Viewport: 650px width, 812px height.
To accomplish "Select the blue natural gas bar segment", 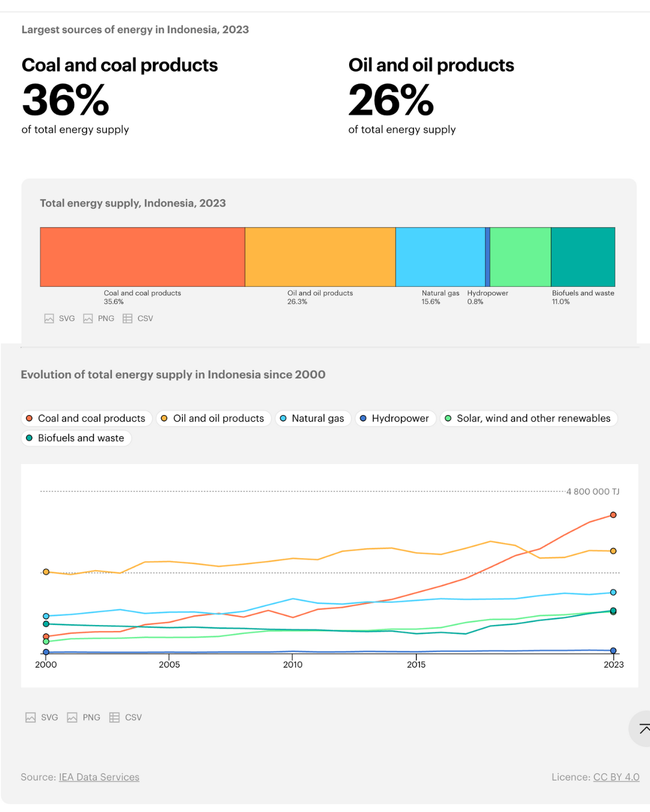I will 440,257.
